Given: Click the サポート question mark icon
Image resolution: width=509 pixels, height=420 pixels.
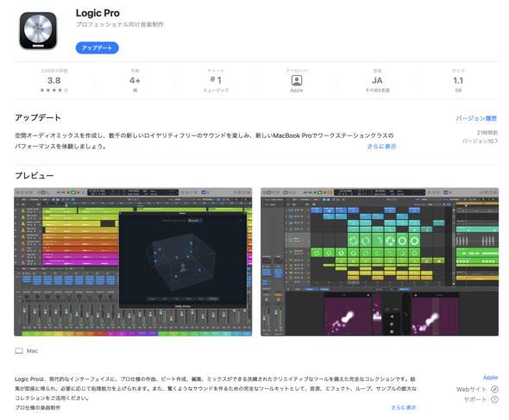Looking at the screenshot, I should (x=494, y=399).
